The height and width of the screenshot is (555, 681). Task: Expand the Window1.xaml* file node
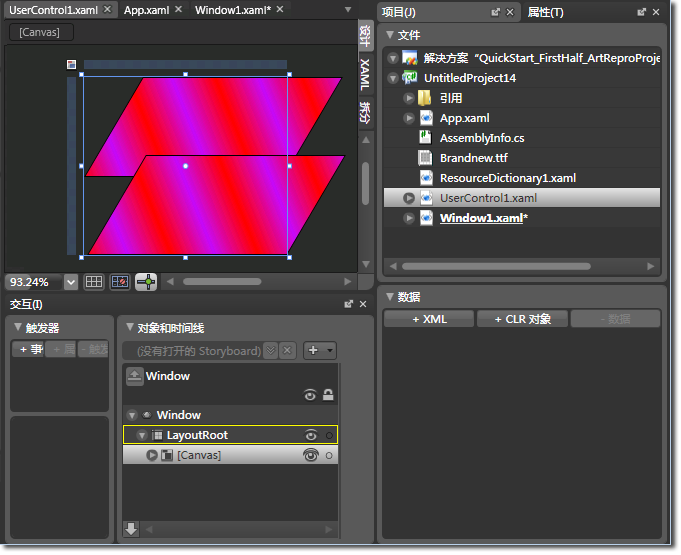408,218
